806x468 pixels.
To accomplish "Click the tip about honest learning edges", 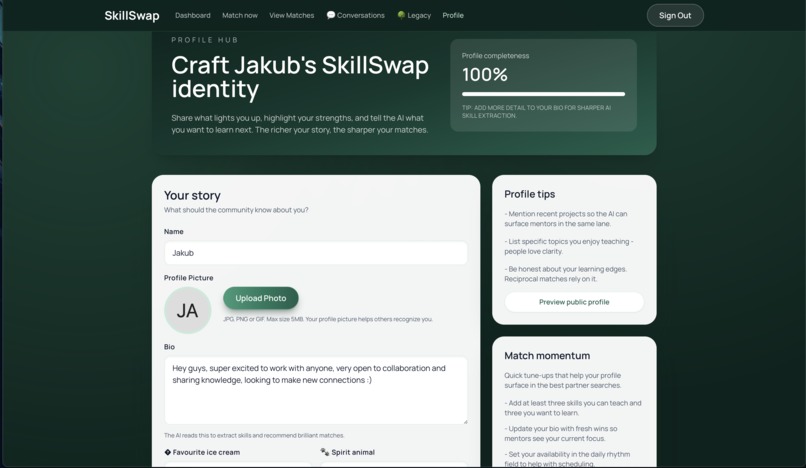I will pos(565,274).
